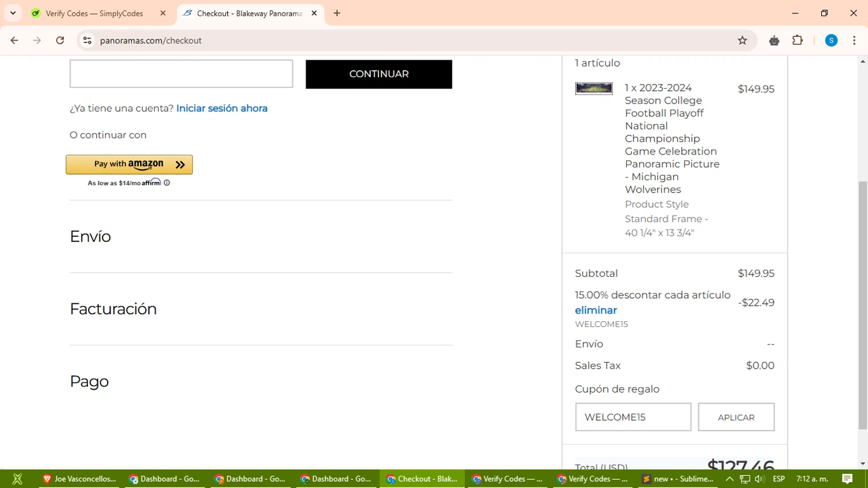868x488 pixels.
Task: Click the -$22.49 discount amount
Action: [x=756, y=303]
